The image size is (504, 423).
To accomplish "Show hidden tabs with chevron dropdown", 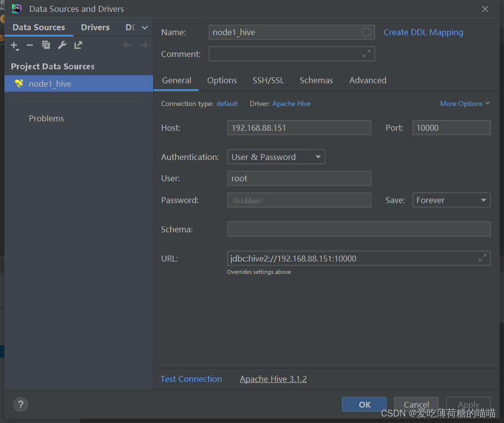I will point(145,28).
